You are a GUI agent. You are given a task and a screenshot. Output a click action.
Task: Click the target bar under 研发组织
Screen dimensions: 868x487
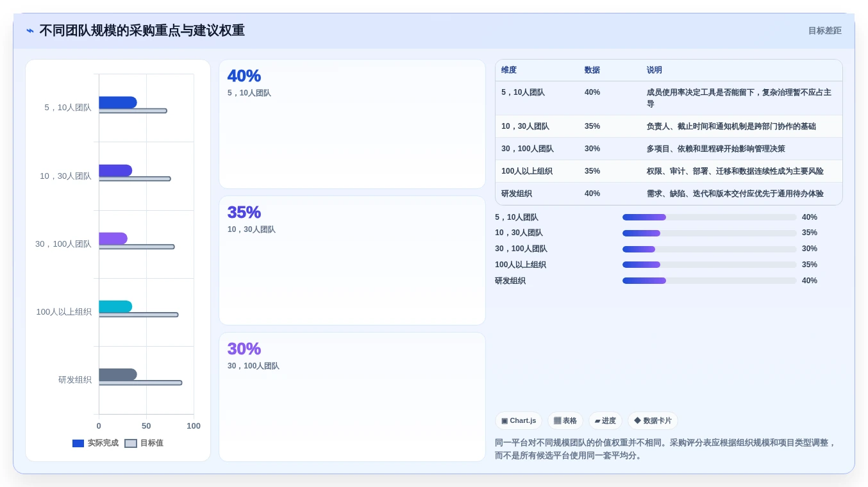(140, 383)
